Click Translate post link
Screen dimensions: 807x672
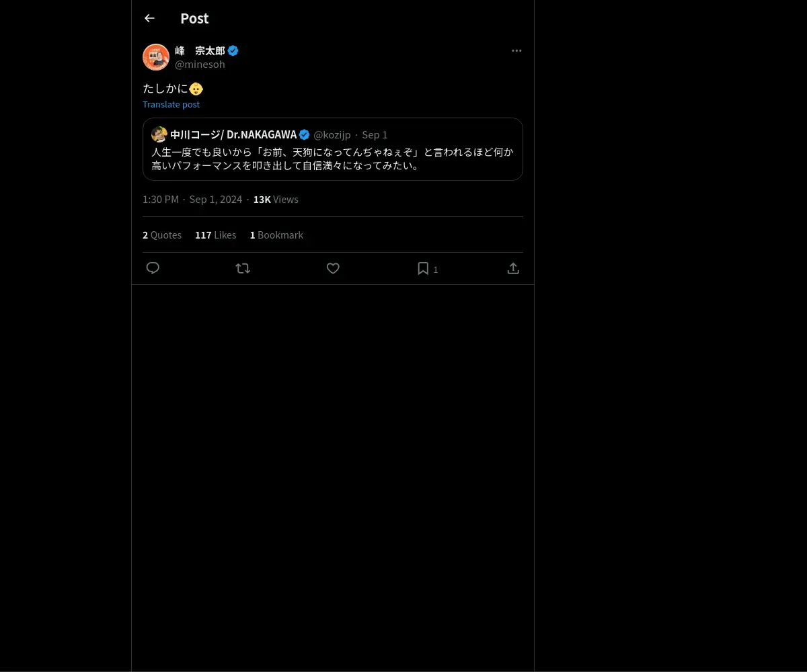tap(171, 104)
